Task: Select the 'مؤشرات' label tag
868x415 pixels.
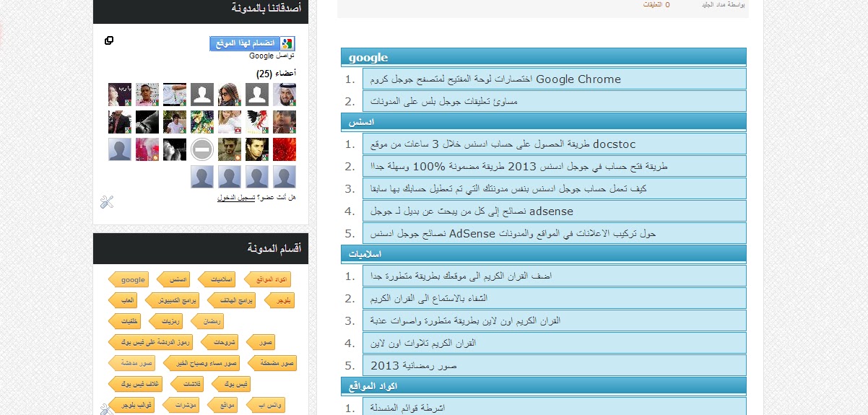Action: (x=182, y=405)
